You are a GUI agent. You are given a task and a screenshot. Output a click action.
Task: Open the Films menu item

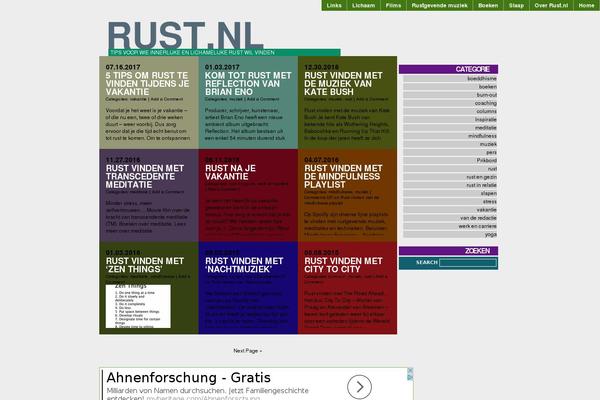click(393, 5)
